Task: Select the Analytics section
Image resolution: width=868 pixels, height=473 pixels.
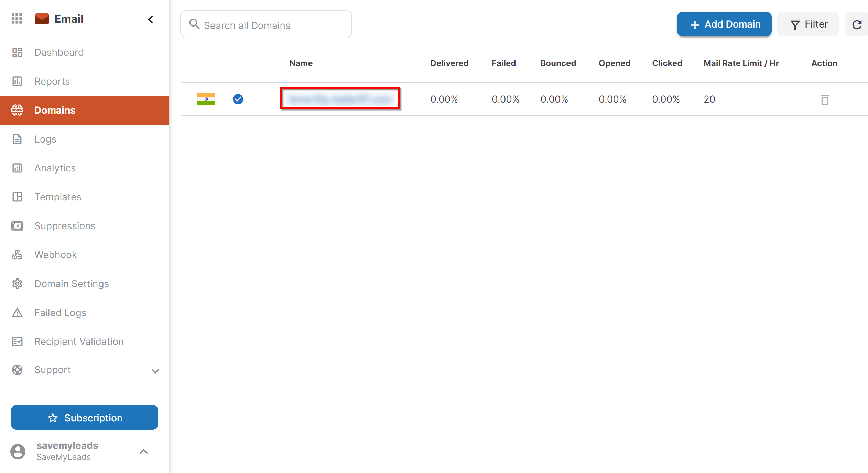Action: point(55,168)
